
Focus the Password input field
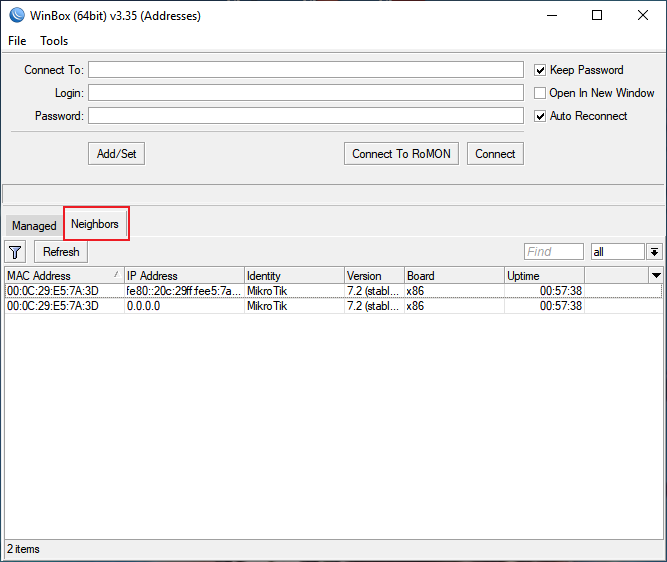point(306,116)
